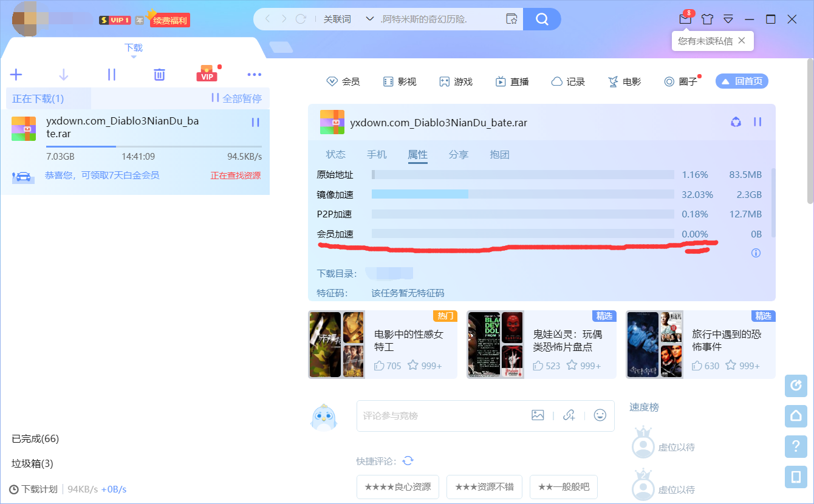Viewport: 814px width, 504px height.
Task: Open the 圈子 nav item
Action: [x=681, y=81]
